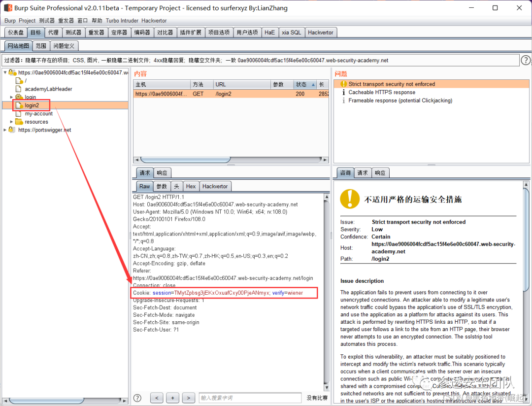Image resolution: width=532 pixels, height=406 pixels.
Task: Switch to the 代理 tab
Action: coord(53,33)
